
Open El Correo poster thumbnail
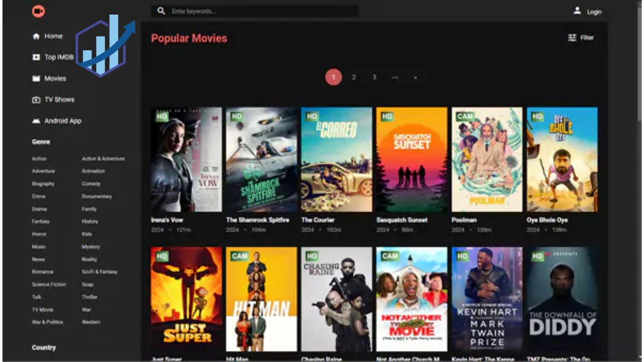pyautogui.click(x=337, y=159)
